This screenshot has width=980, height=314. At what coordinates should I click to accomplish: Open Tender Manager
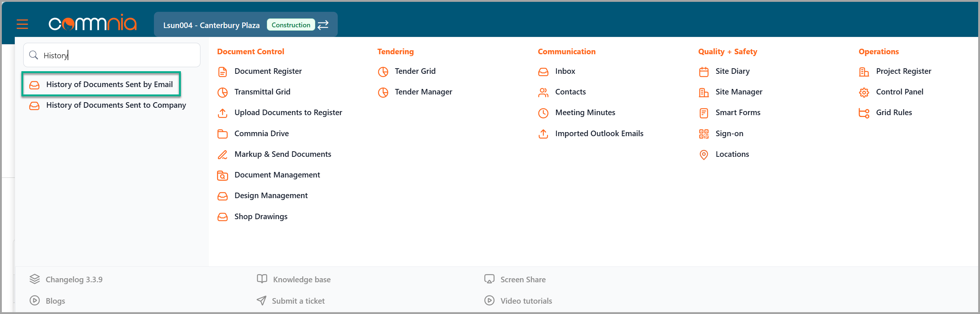point(423,92)
